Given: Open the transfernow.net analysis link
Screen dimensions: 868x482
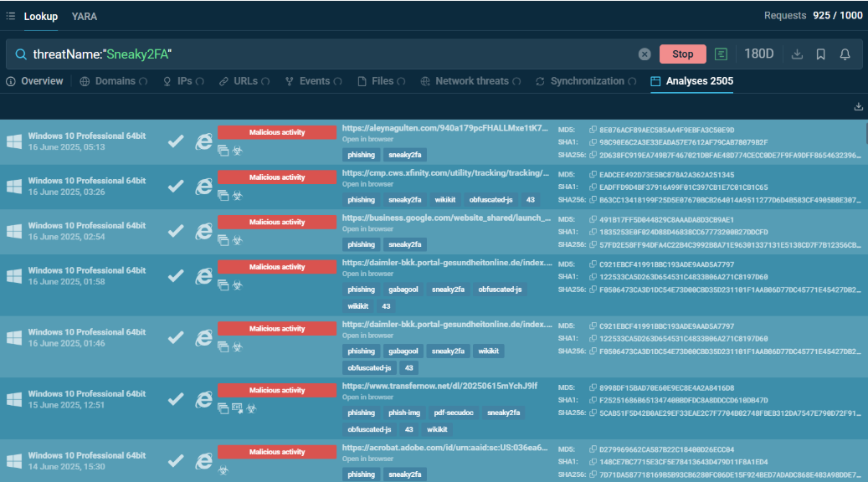Looking at the screenshot, I should click(439, 386).
